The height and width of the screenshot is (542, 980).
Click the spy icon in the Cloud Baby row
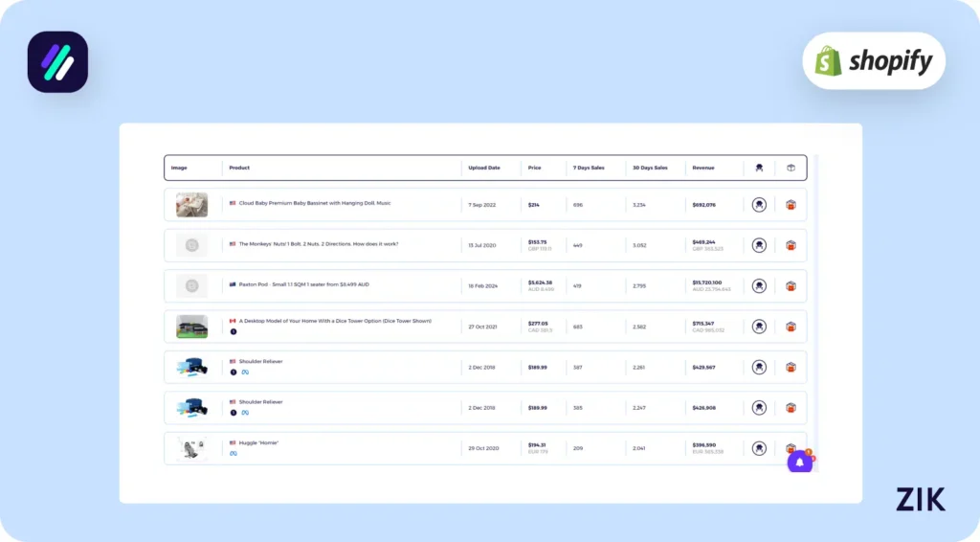click(x=759, y=205)
